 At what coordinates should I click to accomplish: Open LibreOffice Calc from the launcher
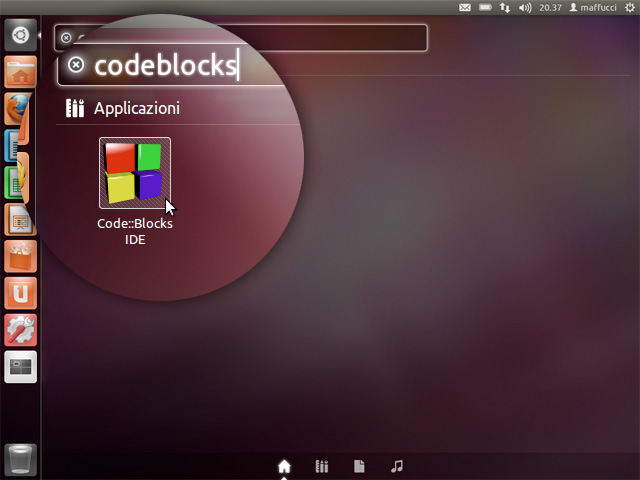click(x=12, y=182)
